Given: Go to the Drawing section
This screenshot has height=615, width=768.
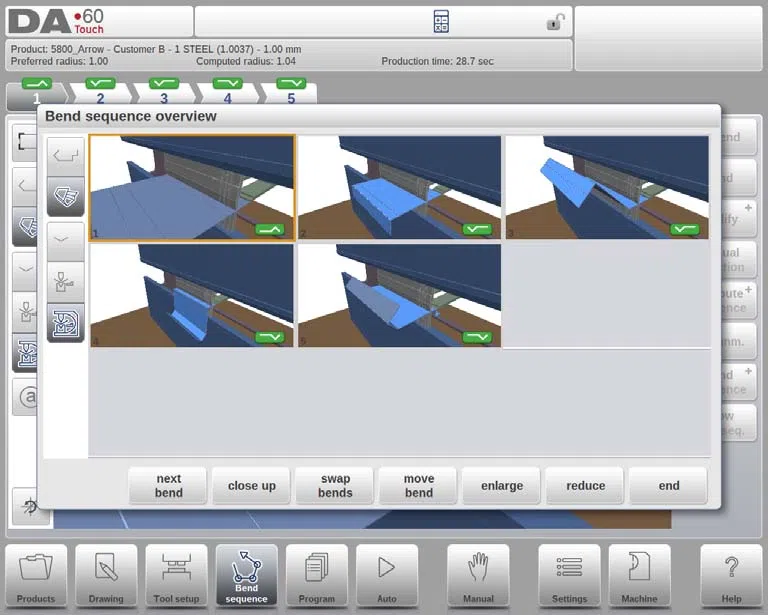Looking at the screenshot, I should tap(106, 576).
